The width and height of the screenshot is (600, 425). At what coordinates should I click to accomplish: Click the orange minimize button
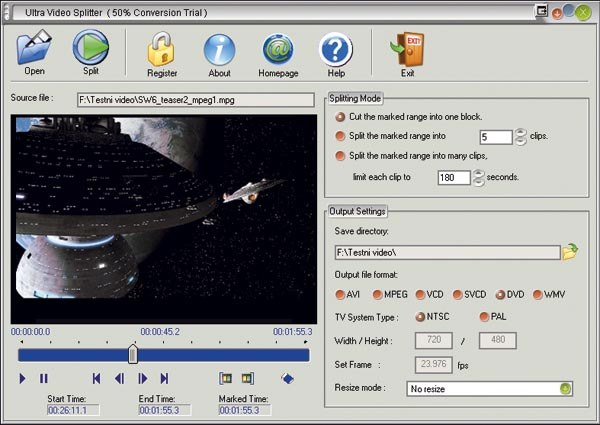pyautogui.click(x=557, y=13)
